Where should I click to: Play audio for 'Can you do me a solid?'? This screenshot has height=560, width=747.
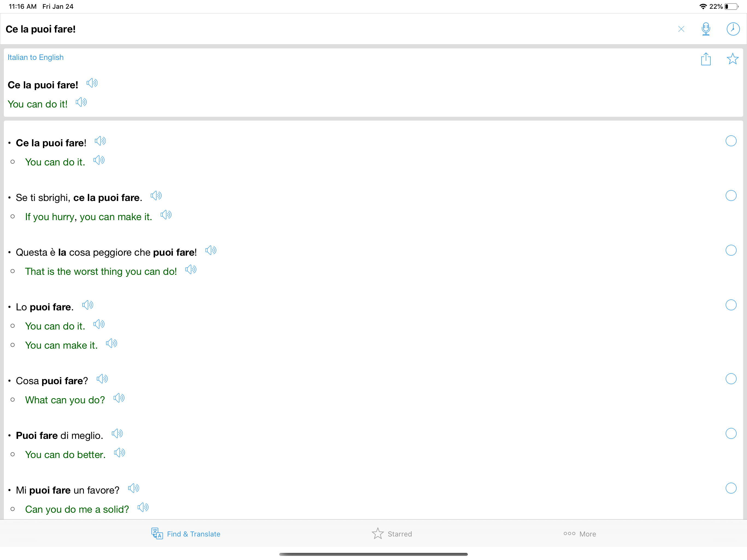[x=143, y=508]
